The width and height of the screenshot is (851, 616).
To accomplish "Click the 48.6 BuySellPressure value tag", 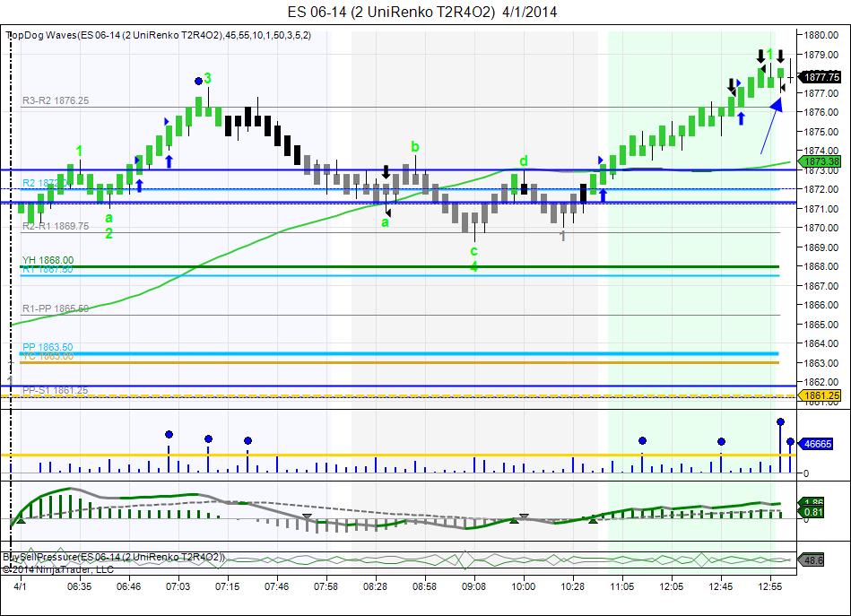I will (x=813, y=560).
